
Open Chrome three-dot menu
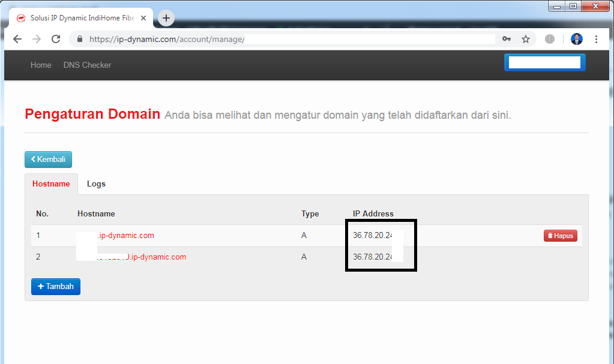click(x=596, y=39)
